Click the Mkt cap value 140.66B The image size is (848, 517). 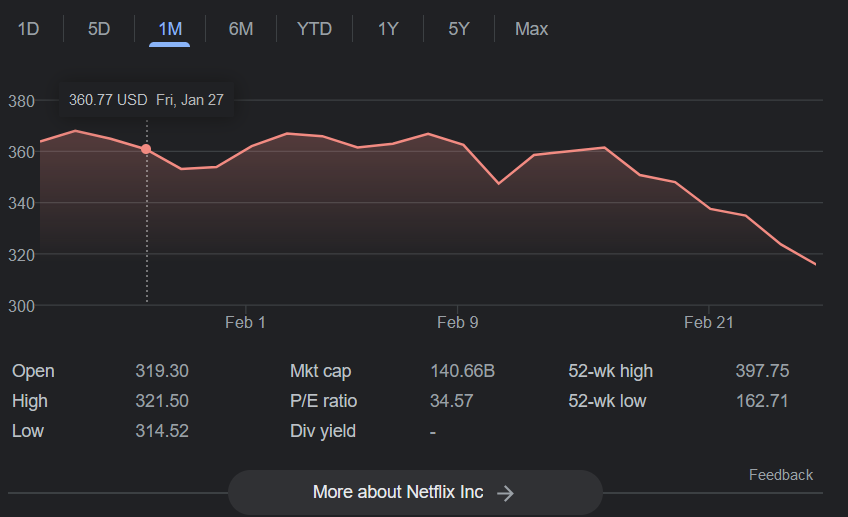point(462,371)
